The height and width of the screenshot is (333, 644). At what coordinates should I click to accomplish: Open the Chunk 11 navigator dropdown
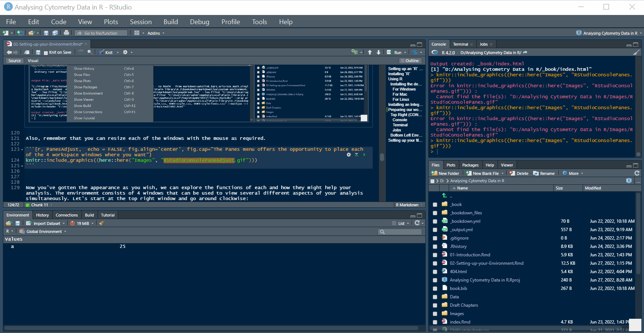click(x=39, y=205)
